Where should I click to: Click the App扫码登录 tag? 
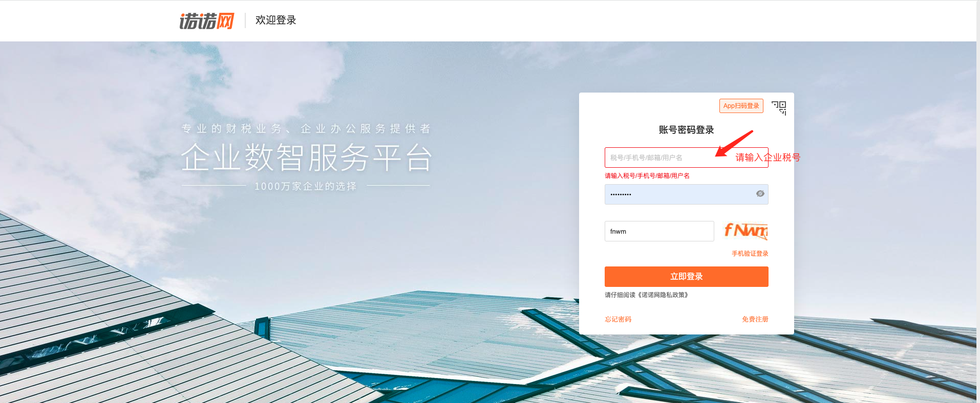point(741,106)
